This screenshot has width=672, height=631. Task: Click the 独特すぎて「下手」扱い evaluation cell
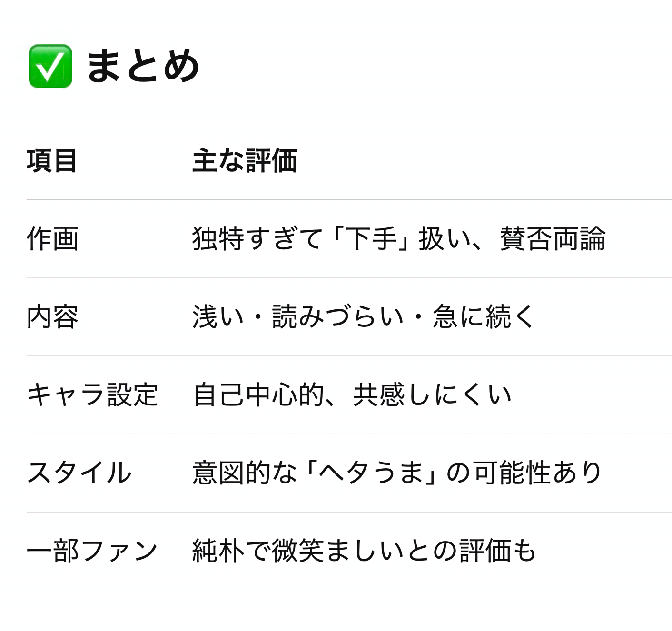pyautogui.click(x=399, y=238)
